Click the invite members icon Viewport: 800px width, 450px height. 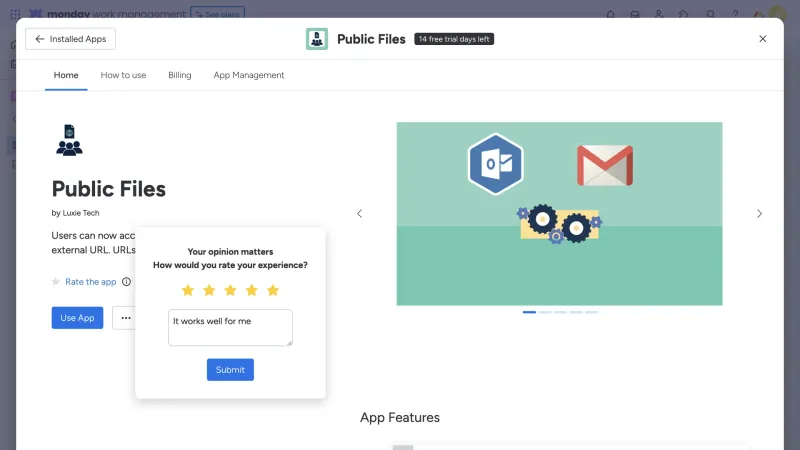click(659, 14)
